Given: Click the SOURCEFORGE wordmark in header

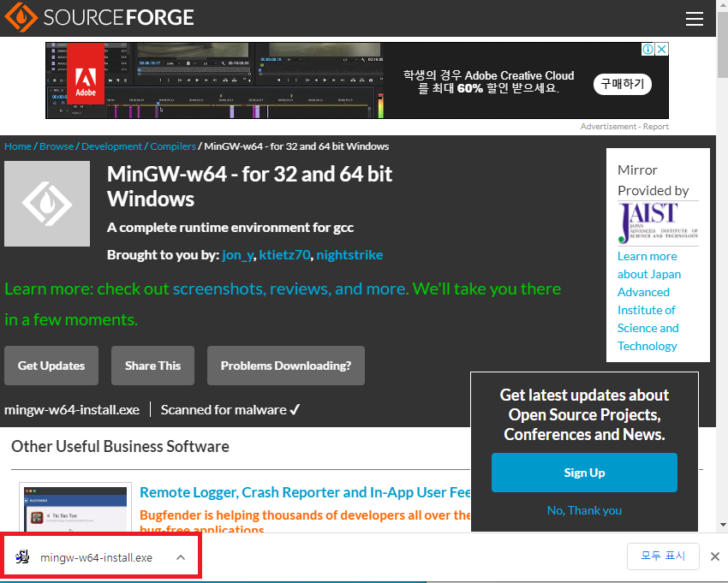Looking at the screenshot, I should coord(119,18).
